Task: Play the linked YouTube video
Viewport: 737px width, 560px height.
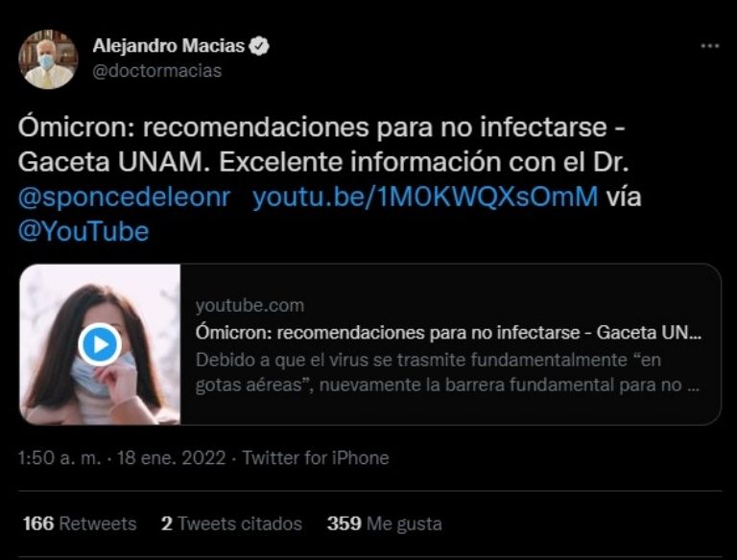Action: (100, 344)
